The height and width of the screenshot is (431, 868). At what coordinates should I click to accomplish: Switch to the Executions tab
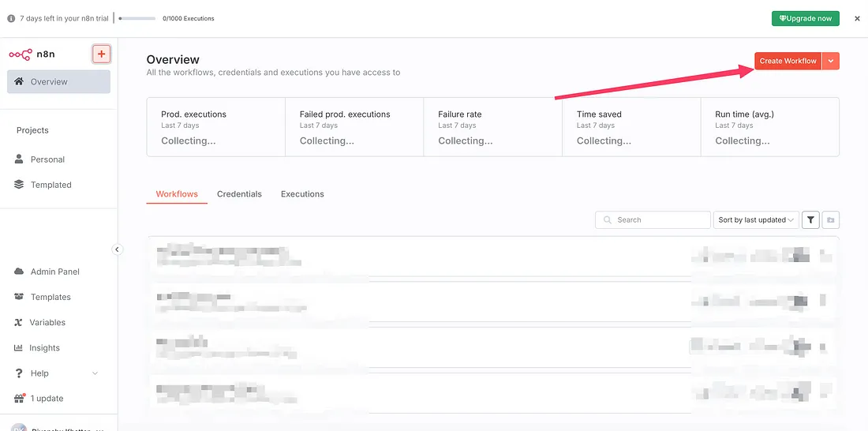point(302,194)
